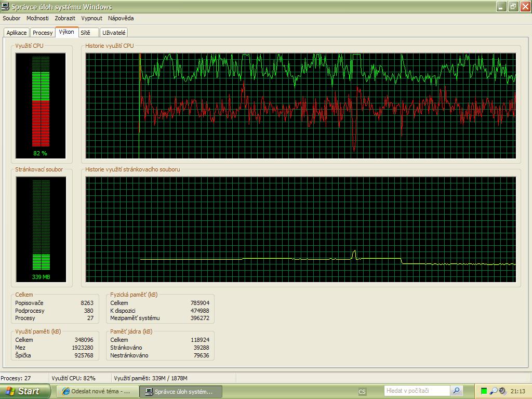Switch to the Sítě tab

(88, 33)
